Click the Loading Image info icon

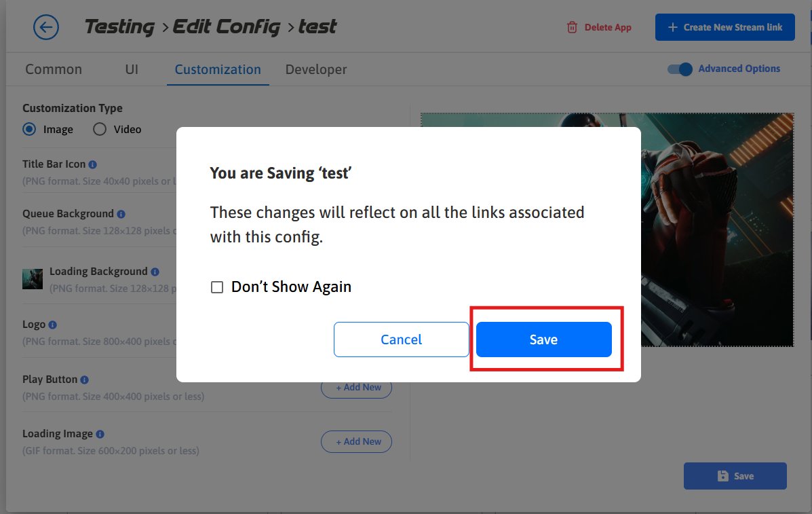(100, 434)
